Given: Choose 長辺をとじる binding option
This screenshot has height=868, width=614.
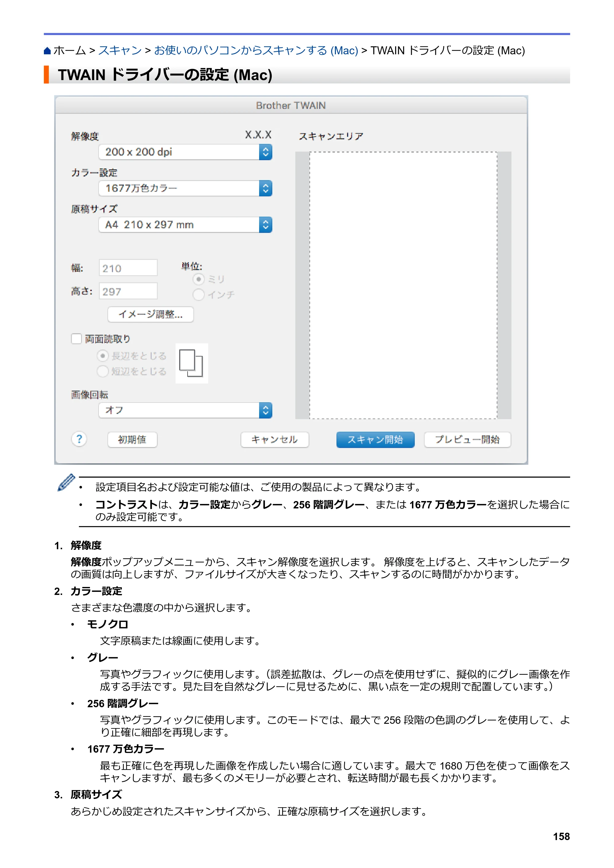Looking at the screenshot, I should tap(103, 356).
